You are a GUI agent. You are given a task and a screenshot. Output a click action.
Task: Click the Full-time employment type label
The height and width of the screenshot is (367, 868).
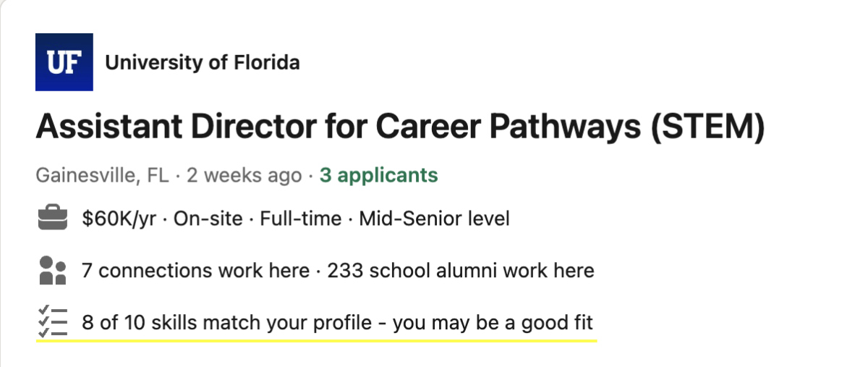[x=300, y=218]
